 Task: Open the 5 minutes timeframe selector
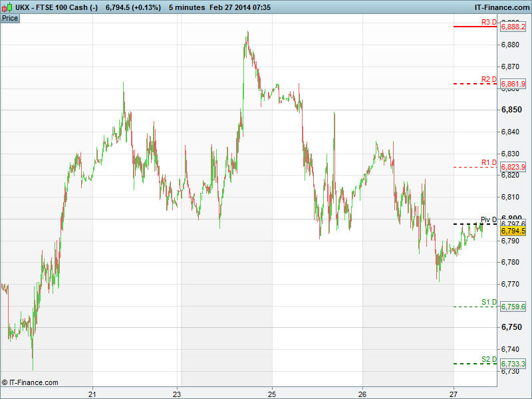tap(187, 7)
